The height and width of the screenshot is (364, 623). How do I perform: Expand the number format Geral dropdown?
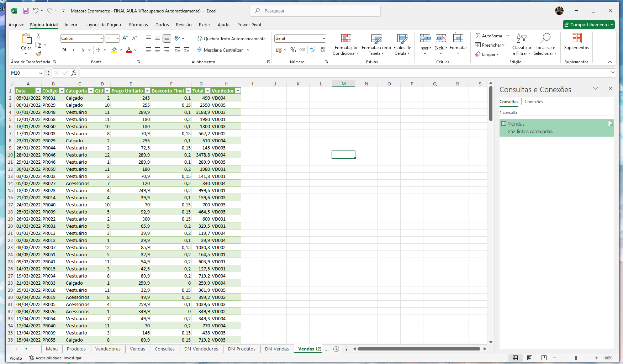[323, 38]
